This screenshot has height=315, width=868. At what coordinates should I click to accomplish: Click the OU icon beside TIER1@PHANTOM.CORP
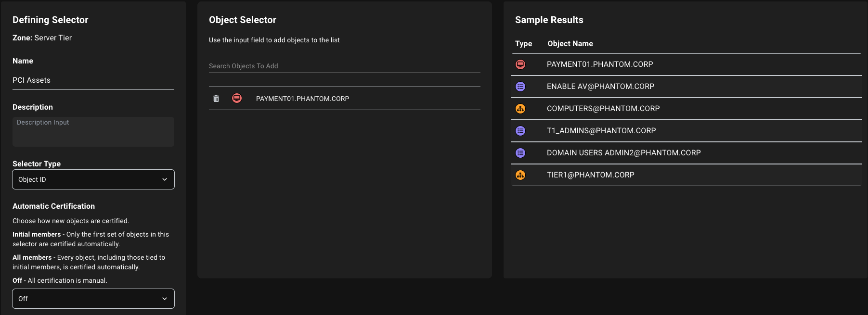[520, 175]
